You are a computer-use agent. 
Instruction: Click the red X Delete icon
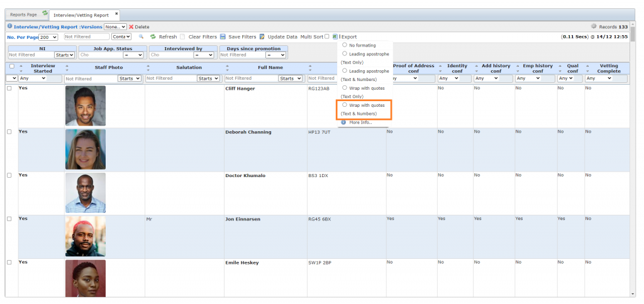[x=131, y=26]
